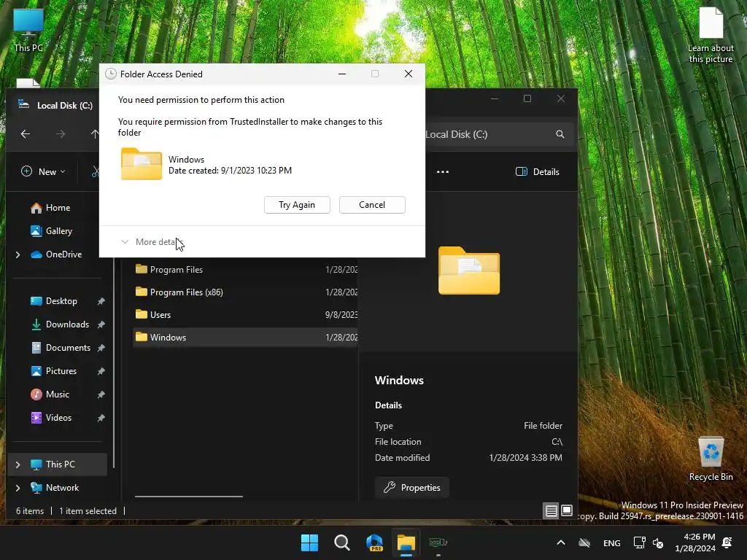This screenshot has width=747, height=560.
Task: Open the pinned Documents folder
Action: pyautogui.click(x=61, y=348)
